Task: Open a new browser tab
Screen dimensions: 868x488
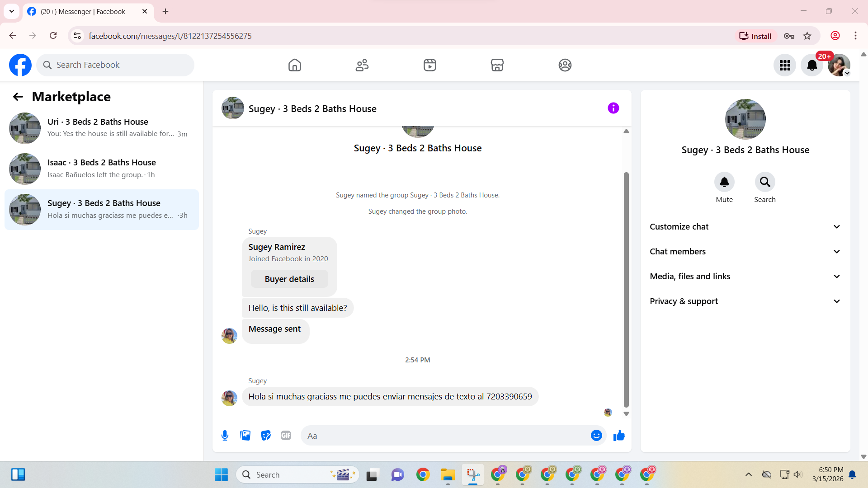Action: tap(165, 11)
